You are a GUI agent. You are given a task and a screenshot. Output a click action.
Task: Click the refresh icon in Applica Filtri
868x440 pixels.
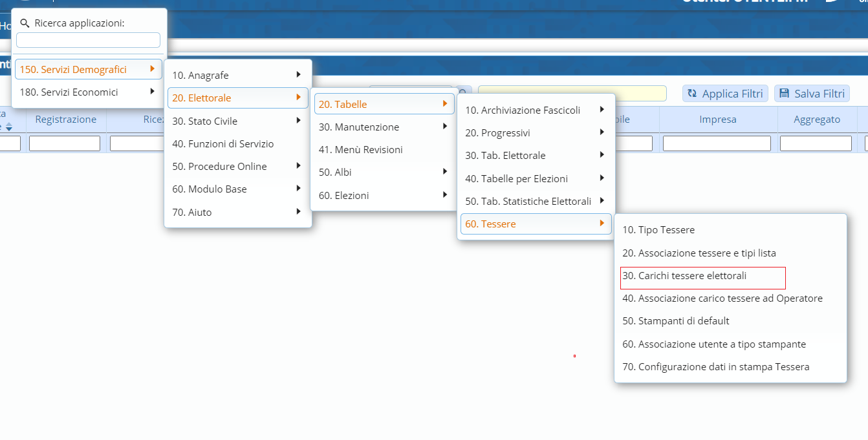click(692, 94)
